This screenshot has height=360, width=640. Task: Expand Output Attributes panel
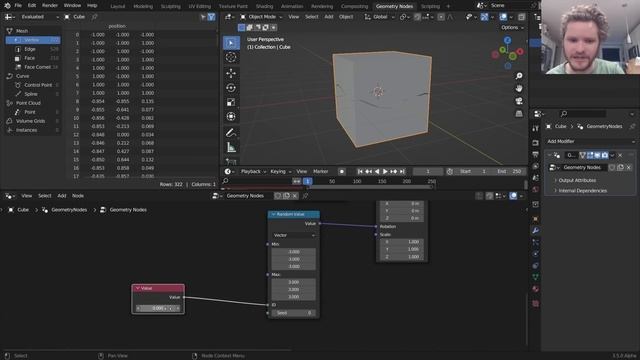click(x=577, y=180)
